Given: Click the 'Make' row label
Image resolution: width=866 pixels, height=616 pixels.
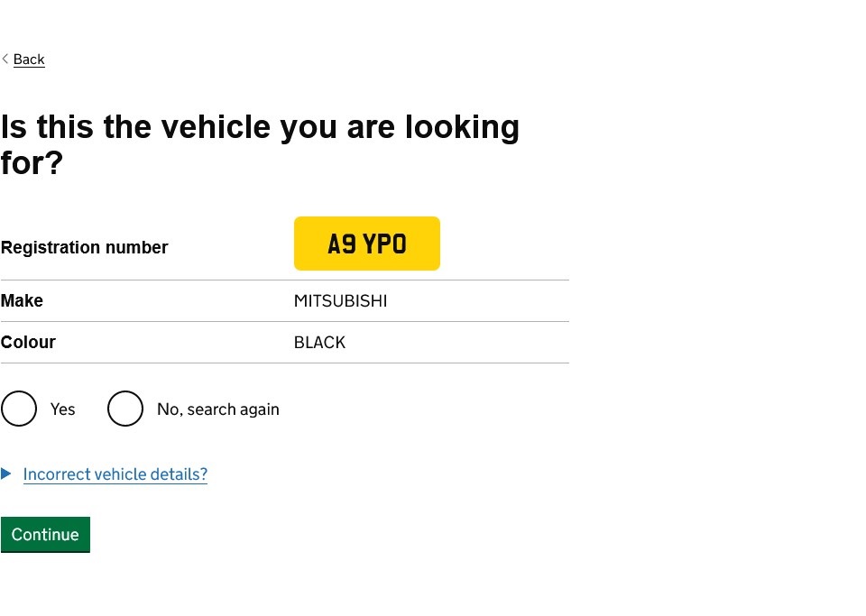Looking at the screenshot, I should (22, 300).
